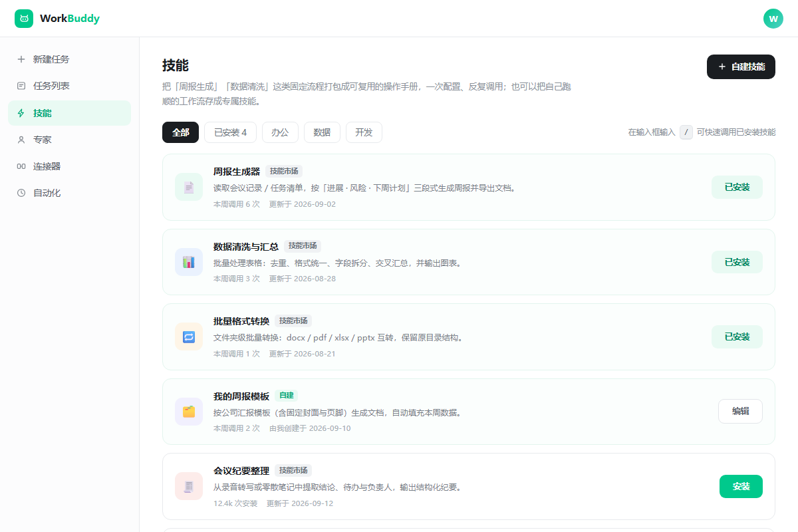Click the 技能 page heading
798x532 pixels.
(x=176, y=65)
